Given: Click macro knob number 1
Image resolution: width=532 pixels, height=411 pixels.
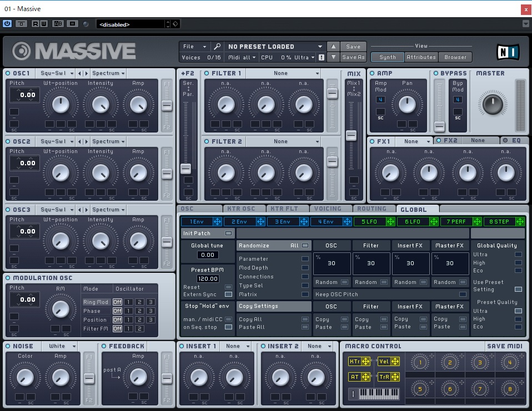Looking at the screenshot, I should click(x=420, y=363).
